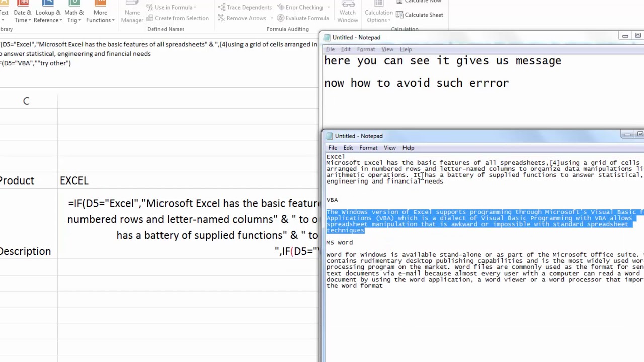Click Evaluate Formula
This screenshot has height=362, width=644.
302,18
